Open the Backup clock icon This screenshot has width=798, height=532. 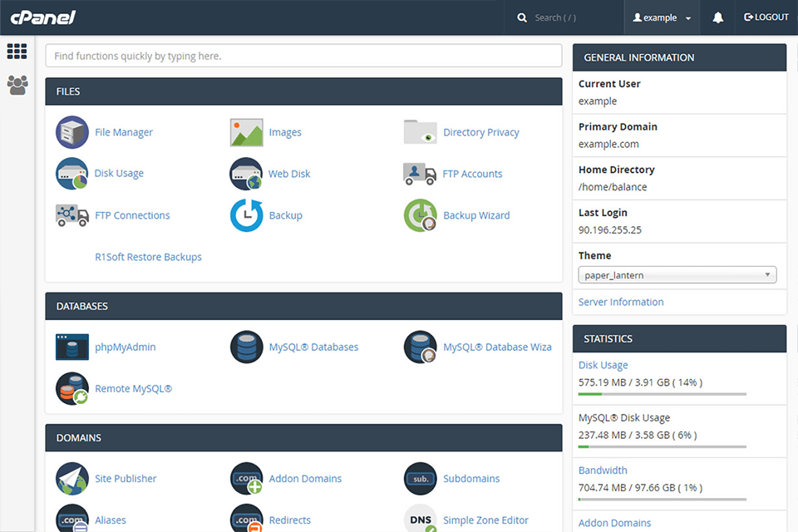coord(246,215)
